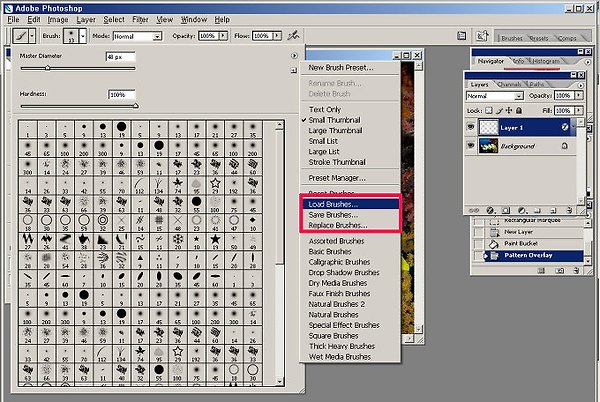Select the solid black star brush thumbnail

coord(215,239)
